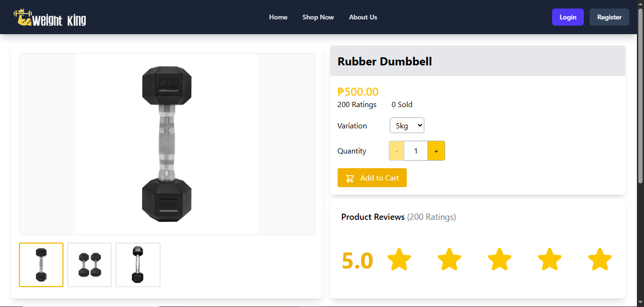Click the Register button
The image size is (644, 307).
609,17
